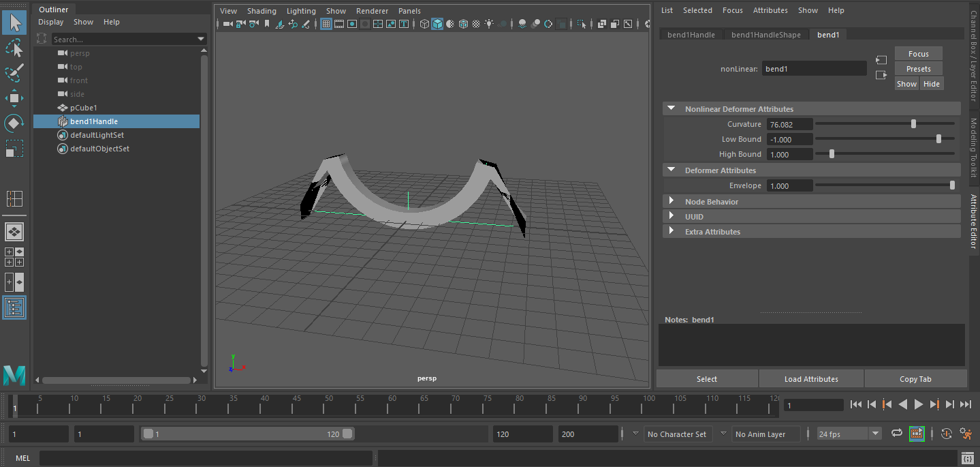Toggle auto keyframe at the timeline's right
Image resolution: width=980 pixels, height=467 pixels.
coord(946,434)
